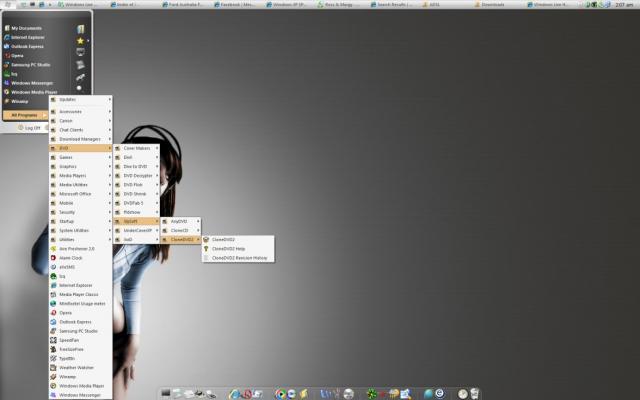
Task: Open Samsung PC Studio in the pinned list
Action: 31,64
